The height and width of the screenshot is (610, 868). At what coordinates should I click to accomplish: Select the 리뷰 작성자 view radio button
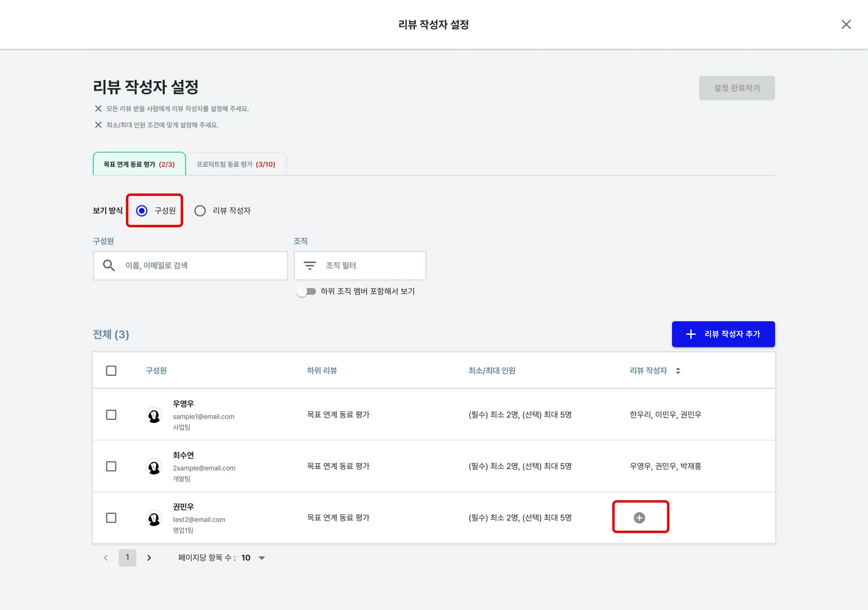200,211
